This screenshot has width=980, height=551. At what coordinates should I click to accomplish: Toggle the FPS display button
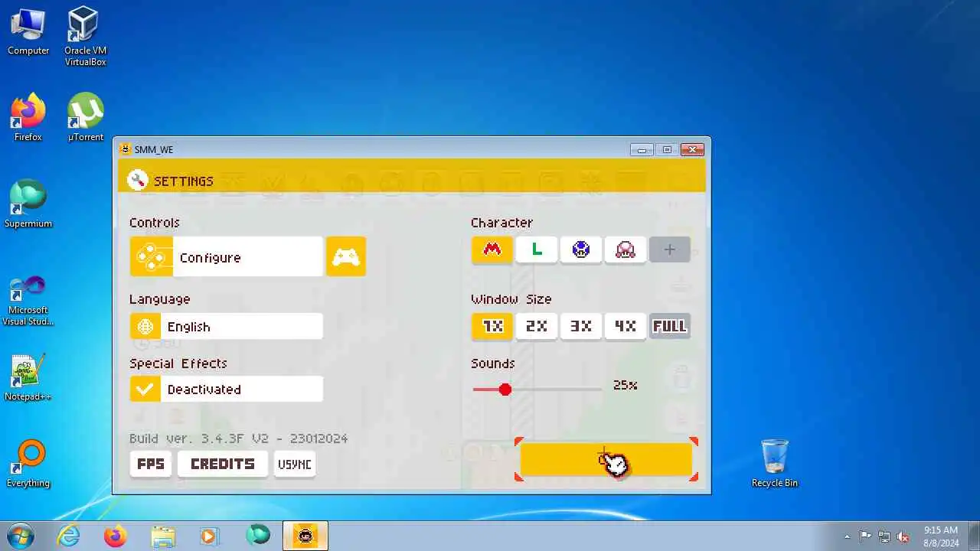(x=150, y=464)
